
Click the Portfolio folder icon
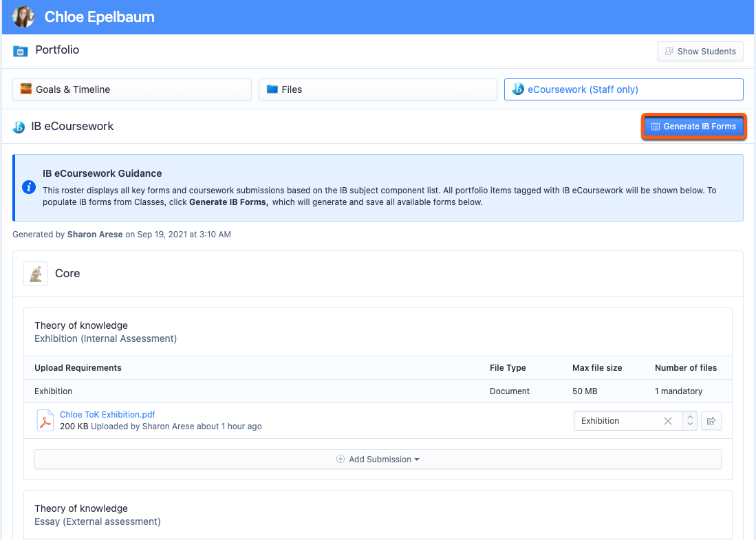pyautogui.click(x=20, y=51)
